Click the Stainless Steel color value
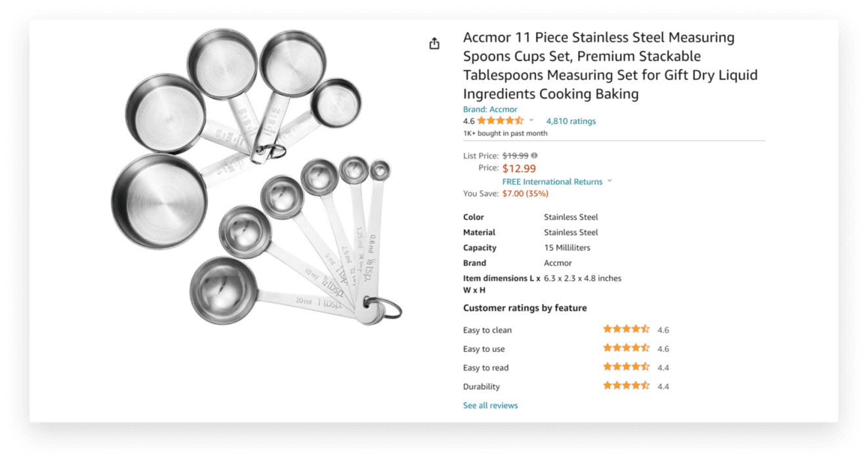 (570, 217)
